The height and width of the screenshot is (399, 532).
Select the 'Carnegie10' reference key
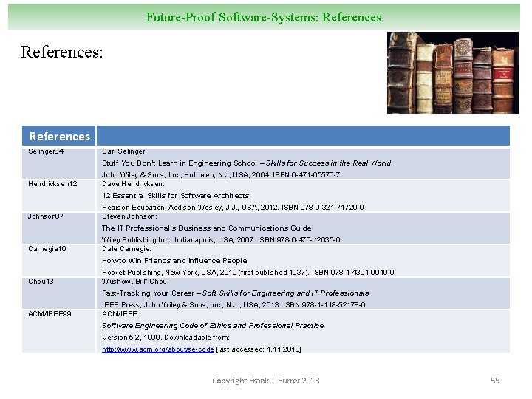(x=47, y=249)
